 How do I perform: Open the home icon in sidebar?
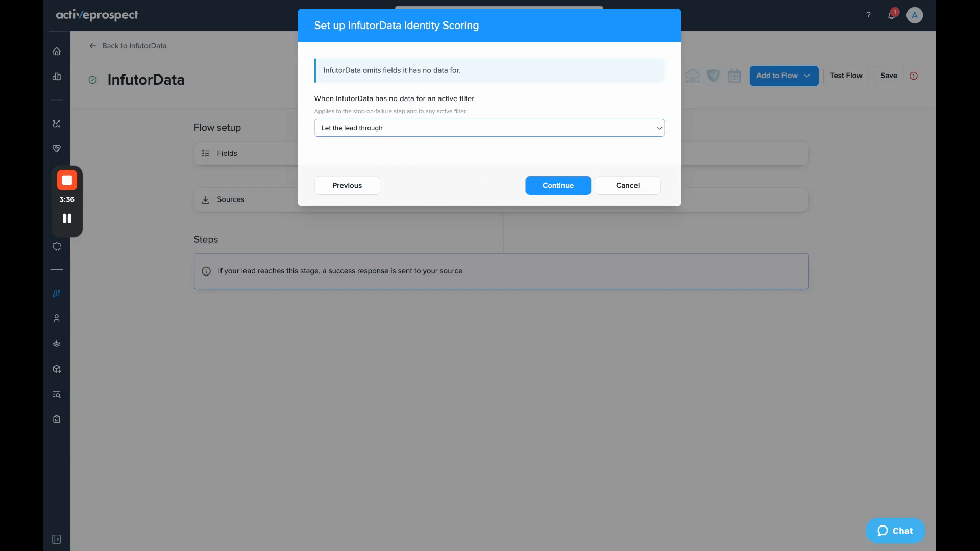tap(57, 51)
